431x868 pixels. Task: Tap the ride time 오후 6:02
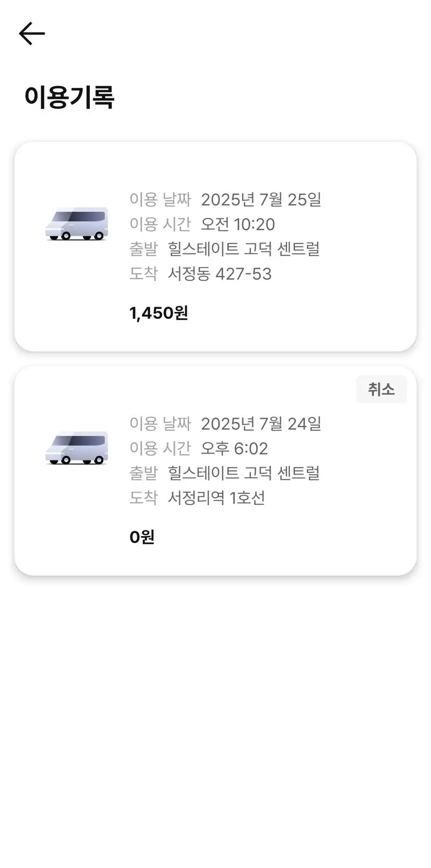coord(234,448)
